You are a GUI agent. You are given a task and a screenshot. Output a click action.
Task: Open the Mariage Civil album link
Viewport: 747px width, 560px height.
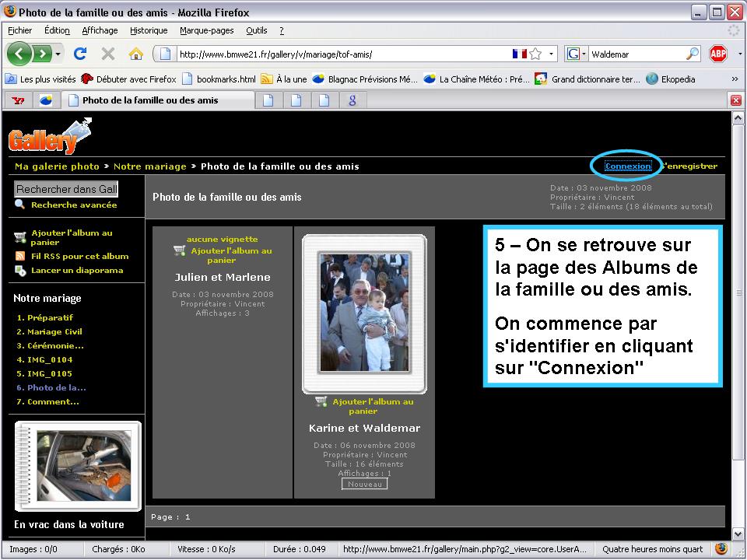[x=54, y=331]
